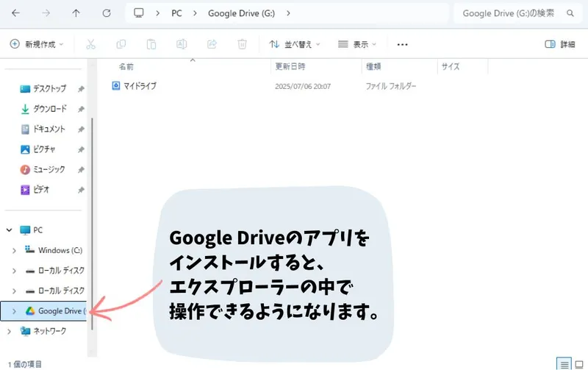The height and width of the screenshot is (370, 588).
Task: Expand the ネットワーク tree node
Action: (14, 331)
